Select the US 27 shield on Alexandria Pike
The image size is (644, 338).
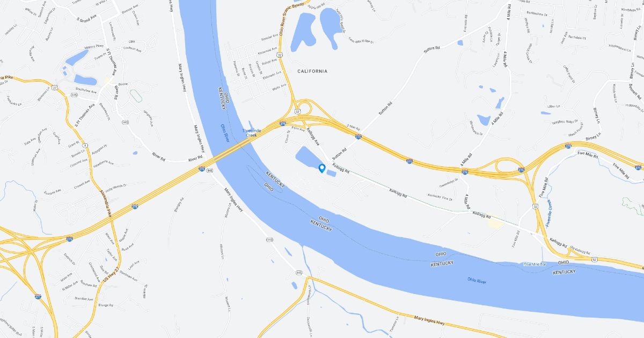pos(55,87)
